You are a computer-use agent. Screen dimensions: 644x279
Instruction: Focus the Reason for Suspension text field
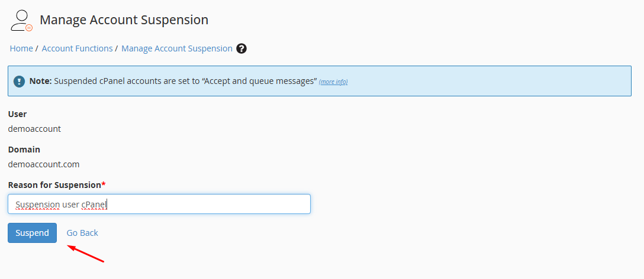coord(159,204)
